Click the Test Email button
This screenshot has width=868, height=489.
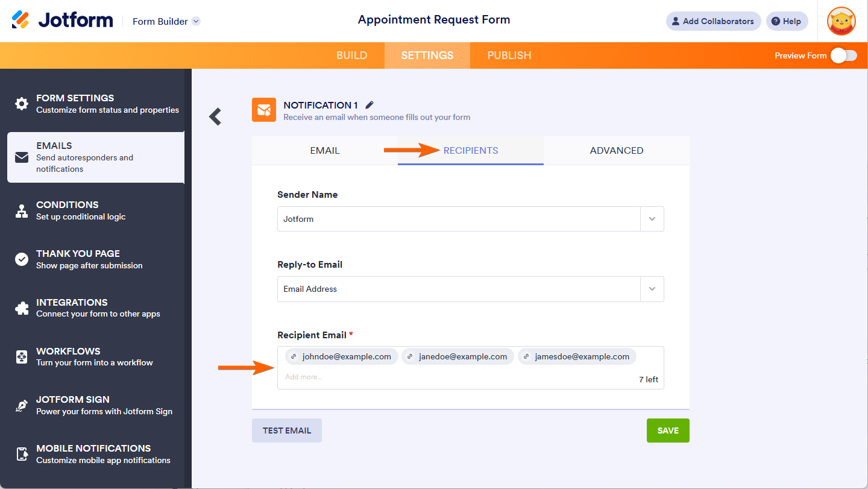point(287,431)
